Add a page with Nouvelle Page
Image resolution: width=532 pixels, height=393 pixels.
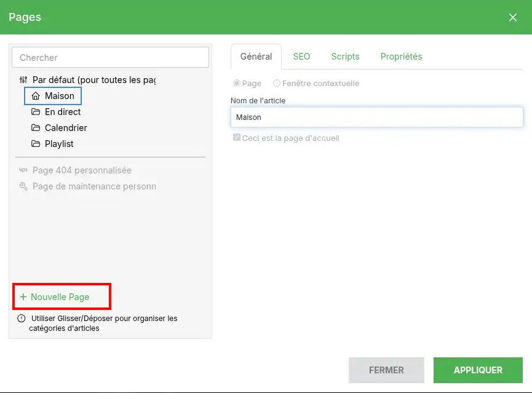(55, 297)
